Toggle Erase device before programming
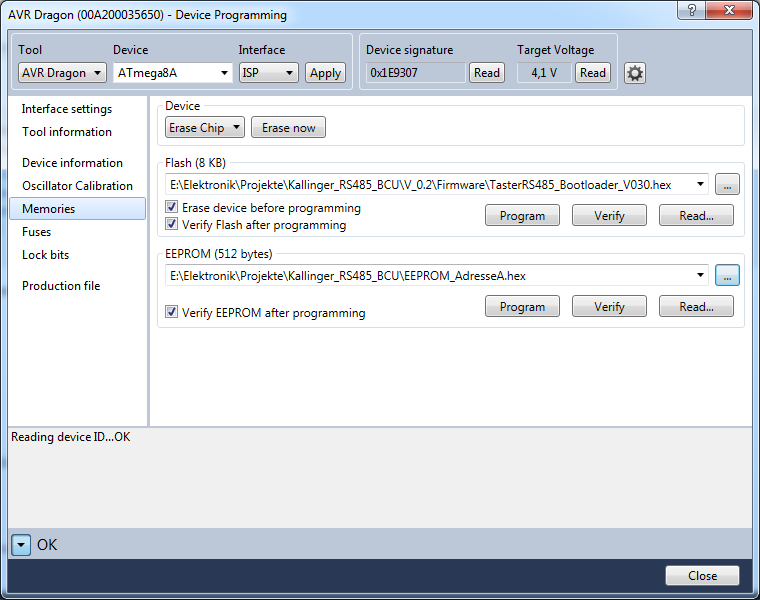The image size is (760, 600). (172, 207)
